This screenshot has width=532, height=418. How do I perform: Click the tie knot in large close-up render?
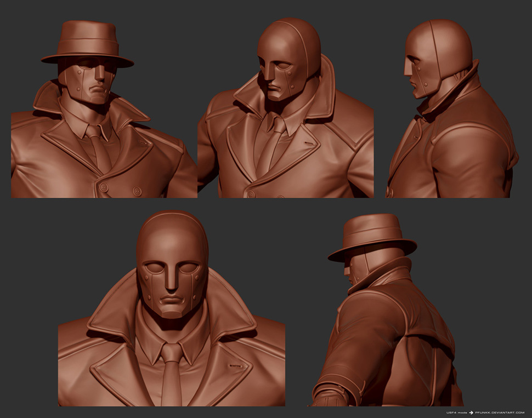172,352
